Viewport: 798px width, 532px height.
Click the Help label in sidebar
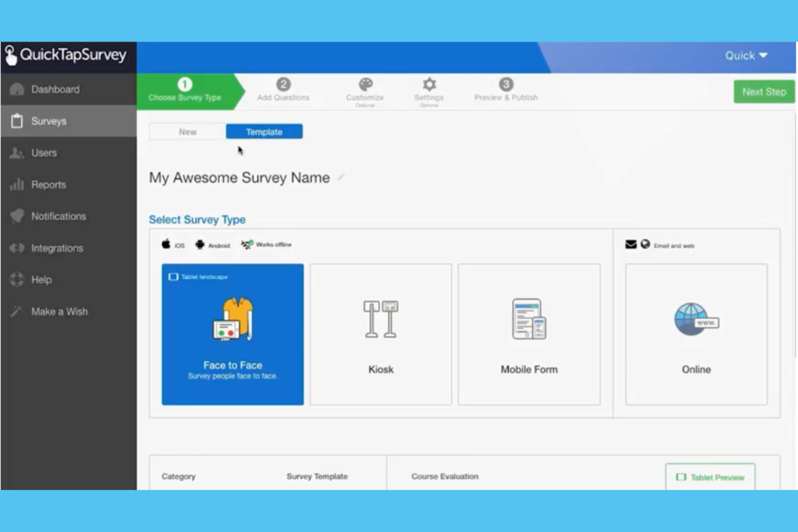42,280
